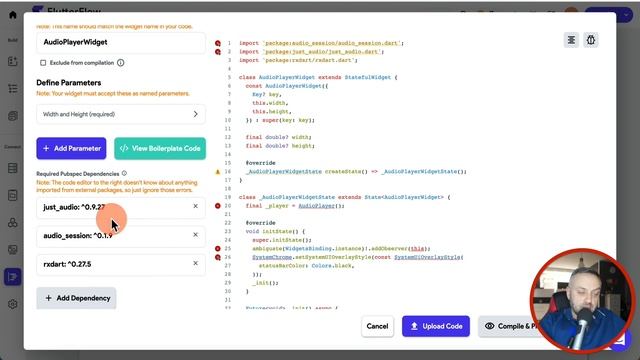Click the Define Parameters heading
This screenshot has width=640, height=360.
click(69, 83)
